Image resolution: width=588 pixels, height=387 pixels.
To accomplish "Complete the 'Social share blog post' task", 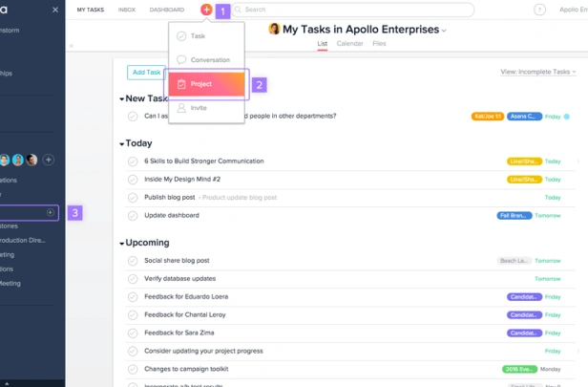I will (x=133, y=260).
